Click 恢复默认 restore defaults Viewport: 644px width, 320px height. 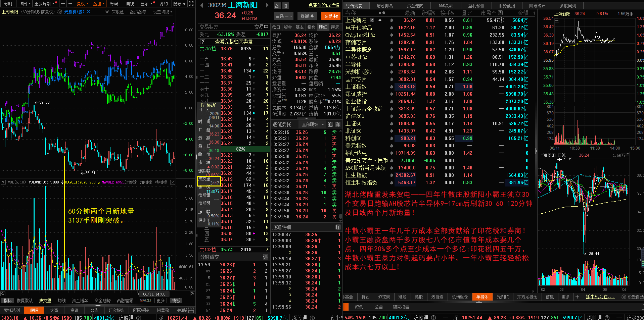[x=25, y=301]
